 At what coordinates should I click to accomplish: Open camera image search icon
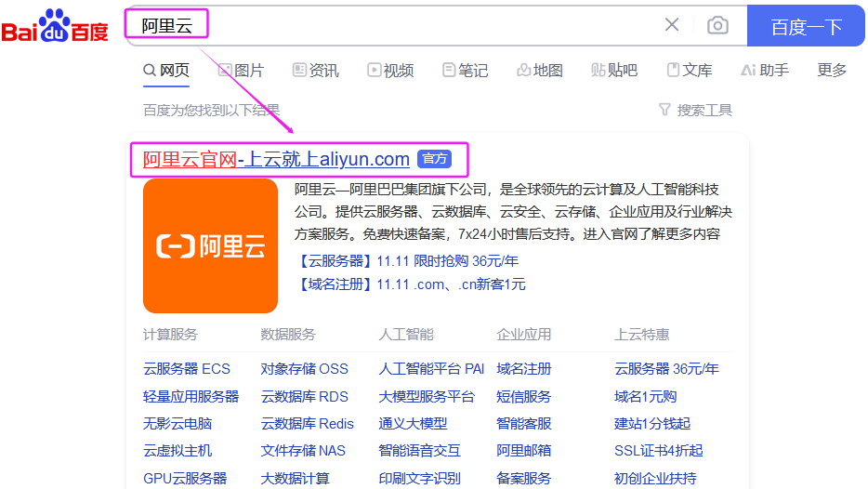click(x=717, y=25)
